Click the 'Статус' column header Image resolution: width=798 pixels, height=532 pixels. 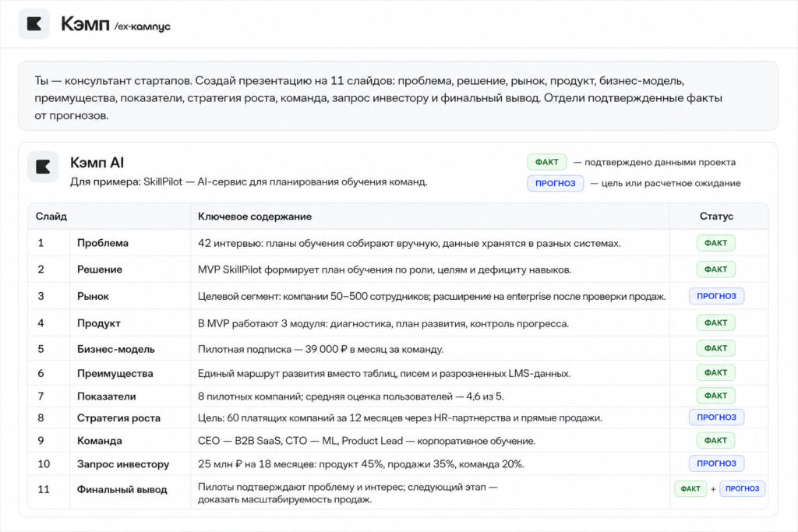(716, 217)
